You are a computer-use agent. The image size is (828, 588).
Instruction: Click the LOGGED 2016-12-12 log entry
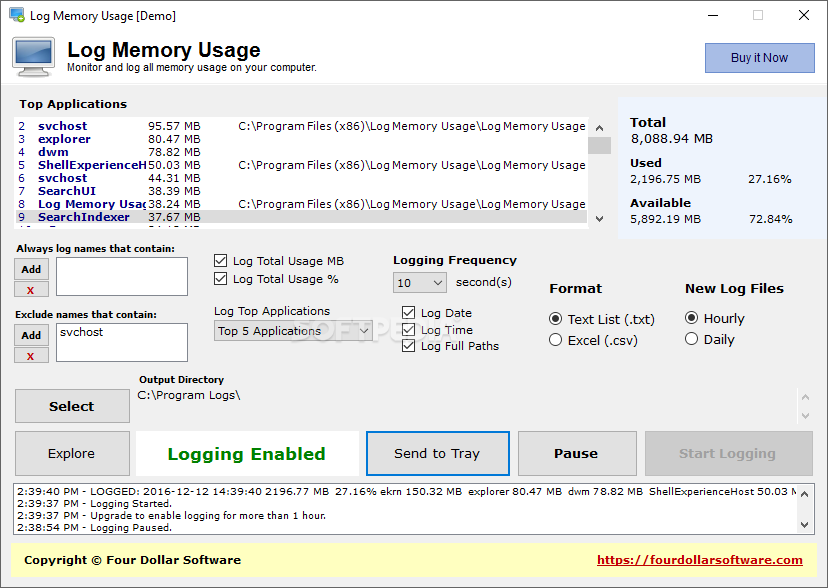click(x=407, y=491)
